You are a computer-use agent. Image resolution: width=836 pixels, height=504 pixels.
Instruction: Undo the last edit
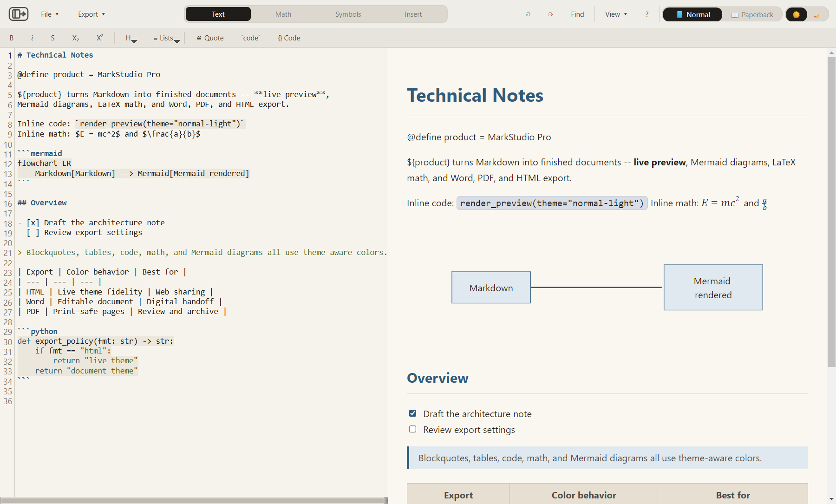528,14
